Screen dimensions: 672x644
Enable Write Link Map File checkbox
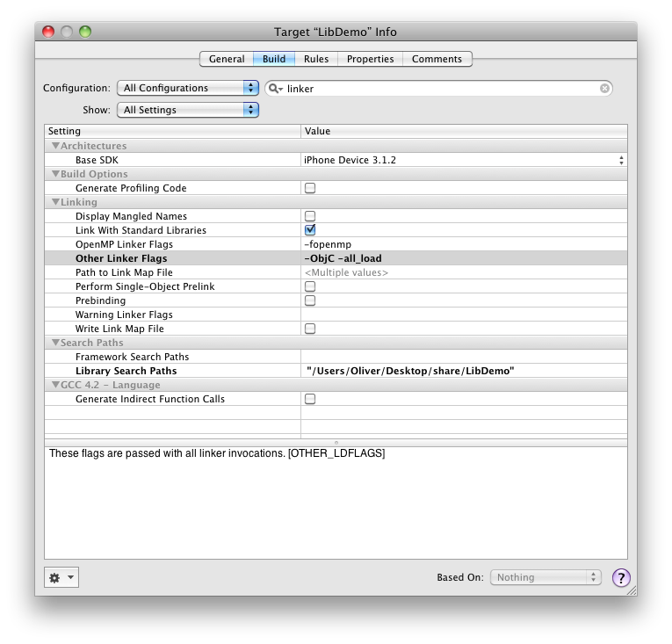click(310, 329)
